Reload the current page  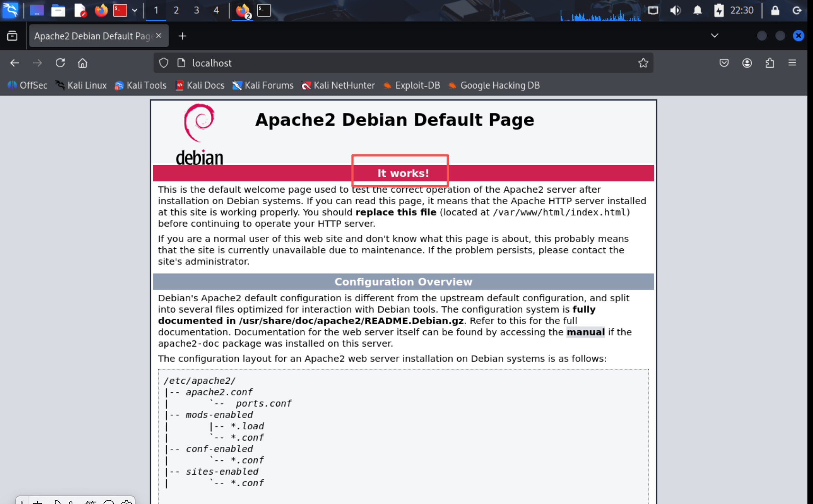point(60,63)
